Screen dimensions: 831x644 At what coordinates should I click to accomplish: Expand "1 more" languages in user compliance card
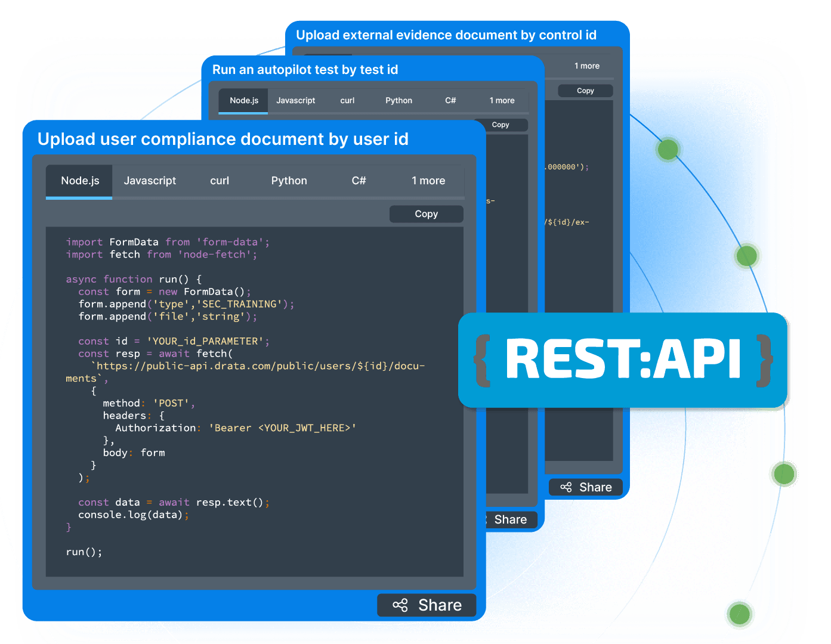tap(428, 181)
